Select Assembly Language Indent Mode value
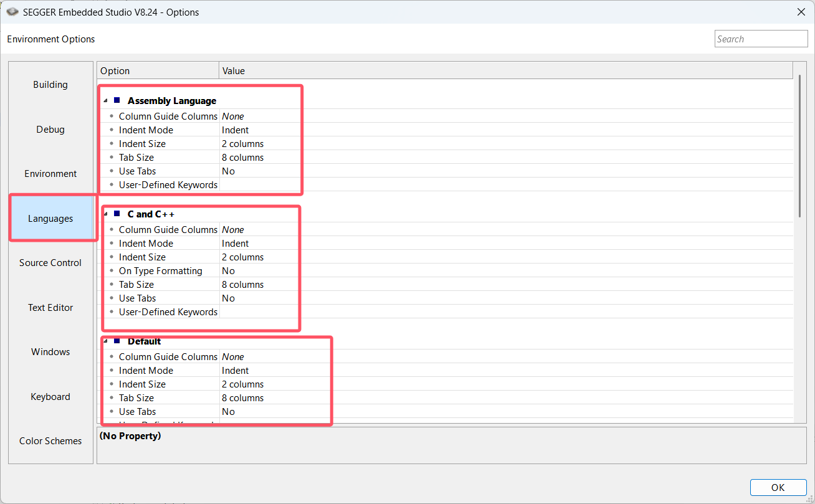 [x=506, y=130]
